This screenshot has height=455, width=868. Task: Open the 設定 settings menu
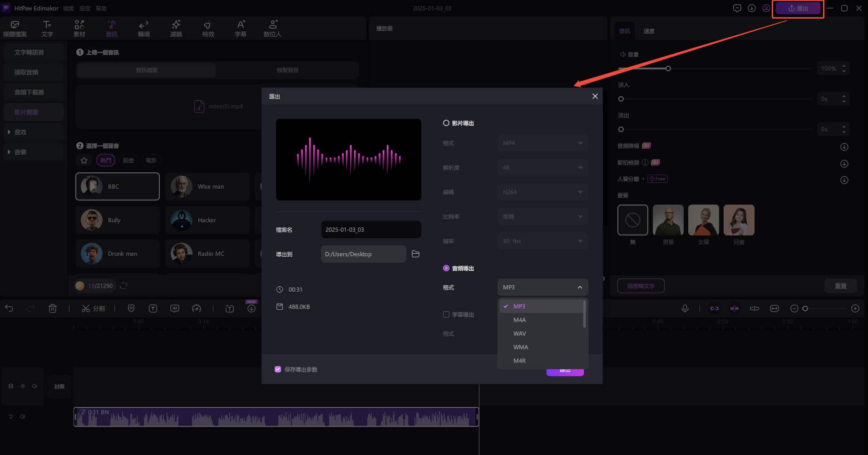click(85, 8)
